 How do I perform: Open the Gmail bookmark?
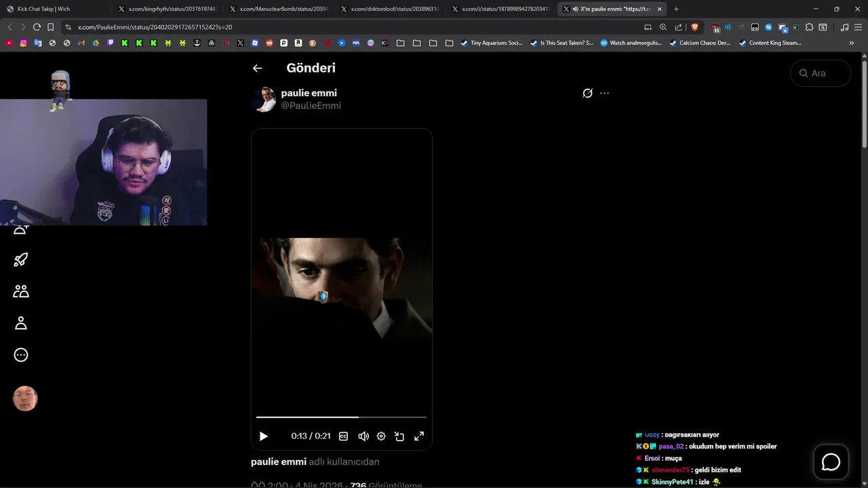click(x=81, y=43)
